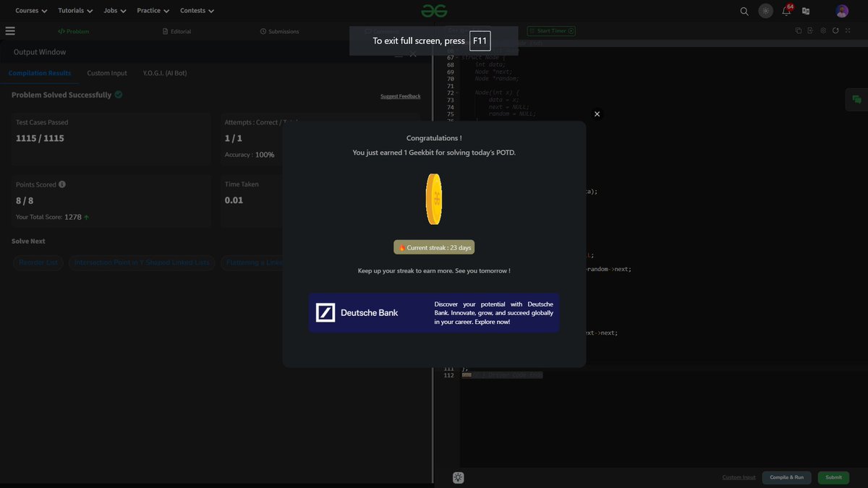
Task: Click the GeeksforGeeks logo
Action: click(434, 11)
